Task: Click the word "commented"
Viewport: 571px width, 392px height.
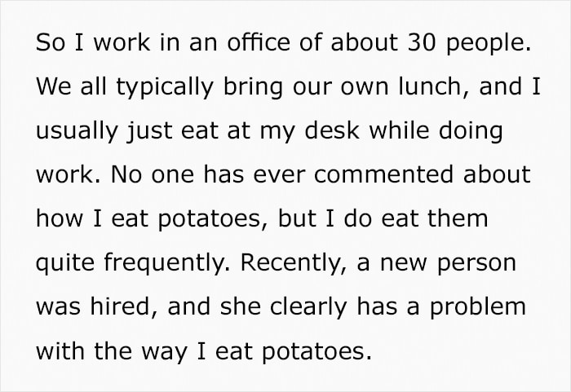Action: (x=383, y=174)
